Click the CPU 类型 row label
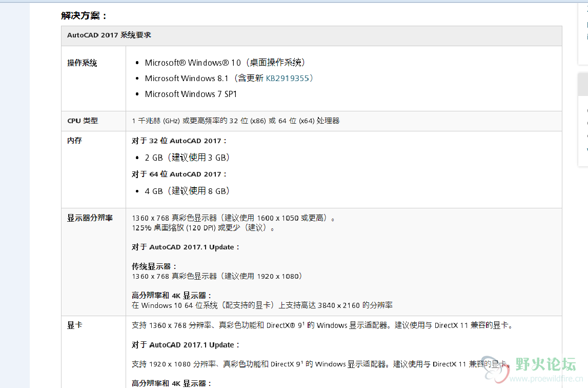This screenshot has height=388, width=588. 83,121
